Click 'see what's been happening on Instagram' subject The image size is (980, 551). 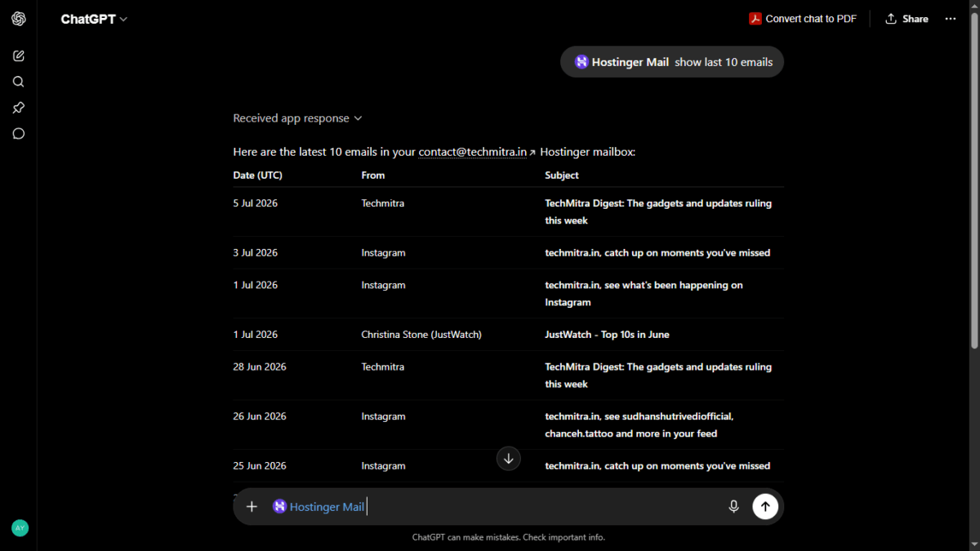[644, 294]
